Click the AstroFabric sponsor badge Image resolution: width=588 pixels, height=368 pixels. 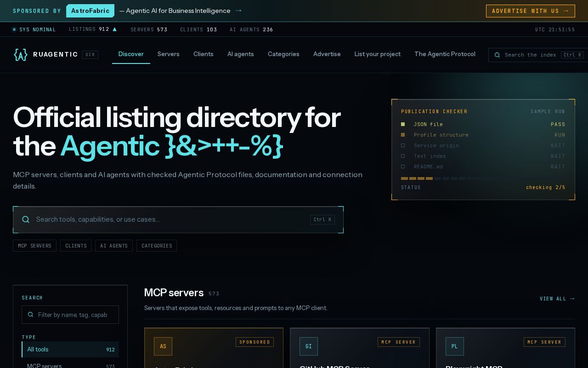pos(90,11)
